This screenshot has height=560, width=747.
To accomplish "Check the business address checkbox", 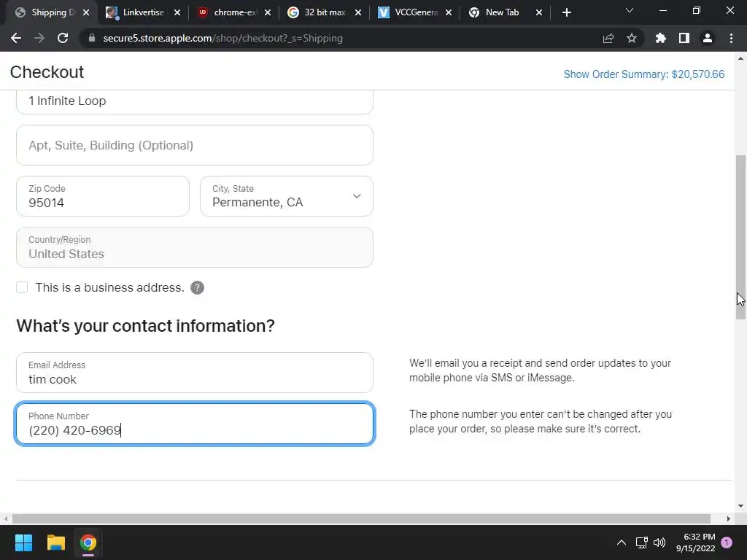I will coord(22,287).
